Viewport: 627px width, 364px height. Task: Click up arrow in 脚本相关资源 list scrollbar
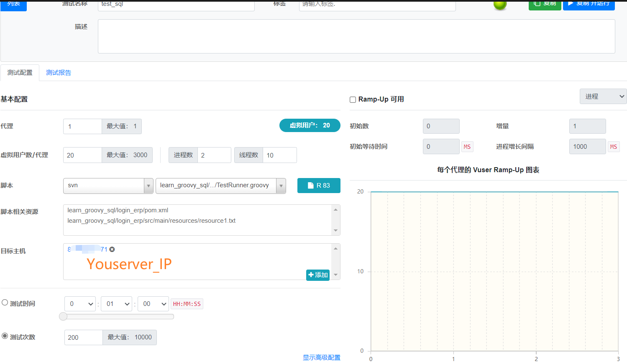(335, 210)
